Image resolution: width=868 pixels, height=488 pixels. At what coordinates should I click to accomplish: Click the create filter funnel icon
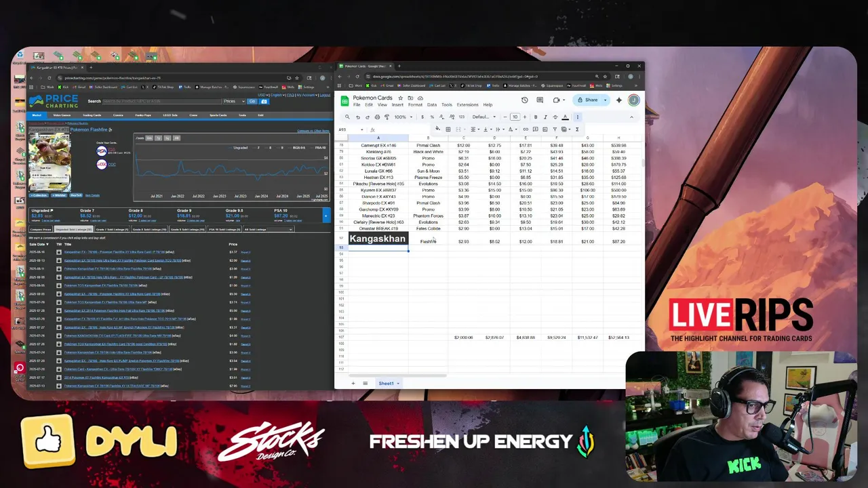coord(555,129)
